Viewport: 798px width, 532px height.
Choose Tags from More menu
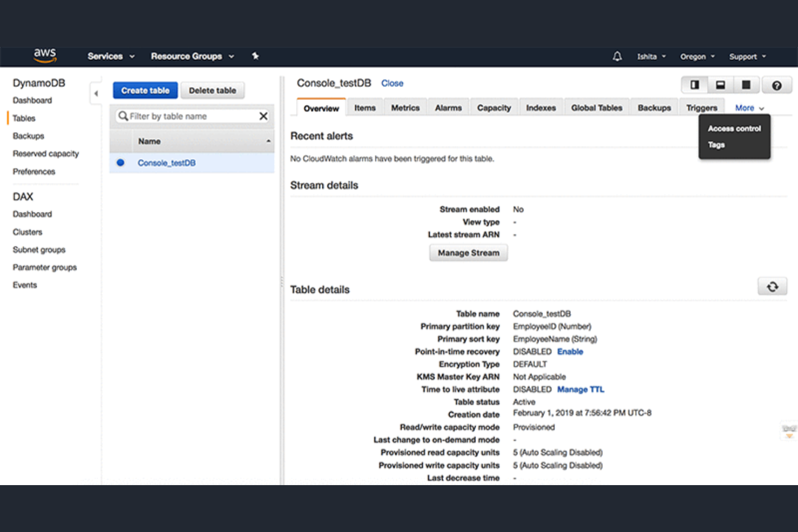pos(716,144)
